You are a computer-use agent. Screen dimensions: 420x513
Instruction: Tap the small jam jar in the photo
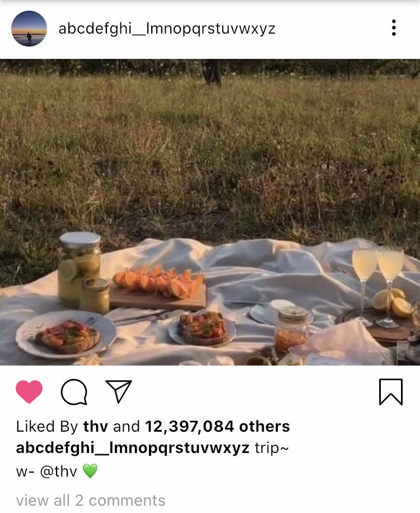291,329
